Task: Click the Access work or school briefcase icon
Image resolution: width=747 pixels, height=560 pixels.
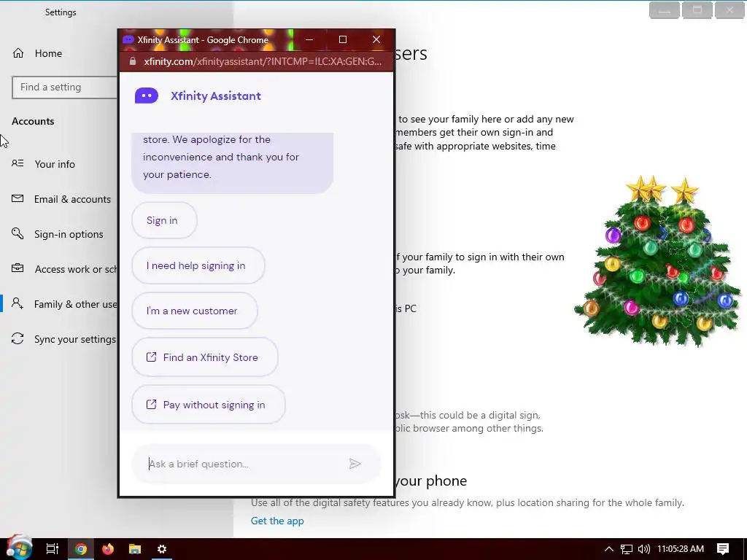Action: (x=18, y=268)
